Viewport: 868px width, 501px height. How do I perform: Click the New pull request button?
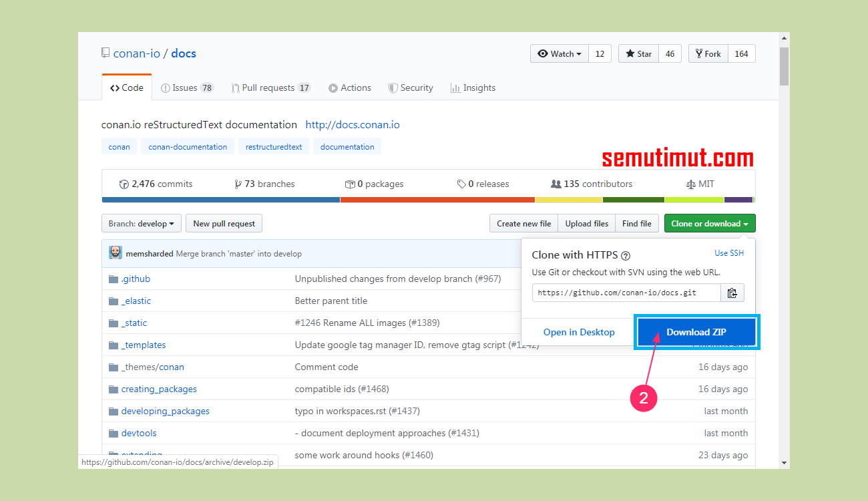pyautogui.click(x=224, y=224)
